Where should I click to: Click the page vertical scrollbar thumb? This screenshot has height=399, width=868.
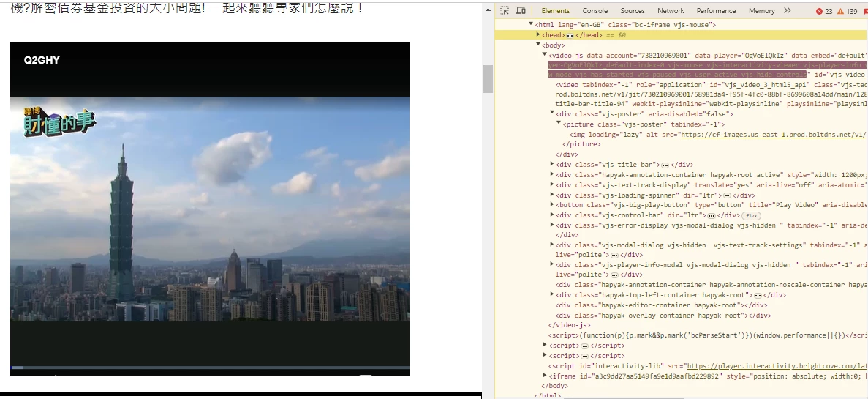pyautogui.click(x=488, y=78)
